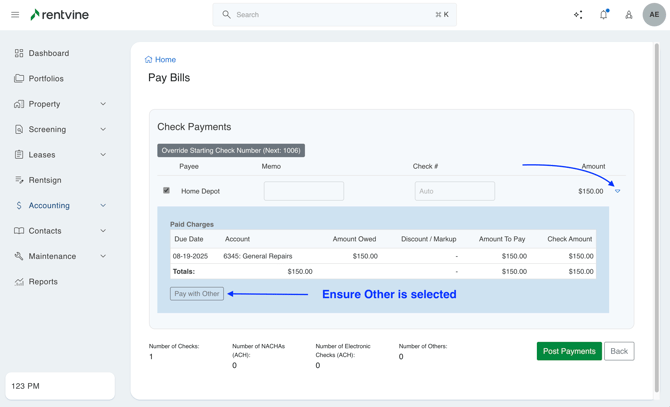
Task: Open Portfolios from the sidebar
Action: click(x=46, y=79)
